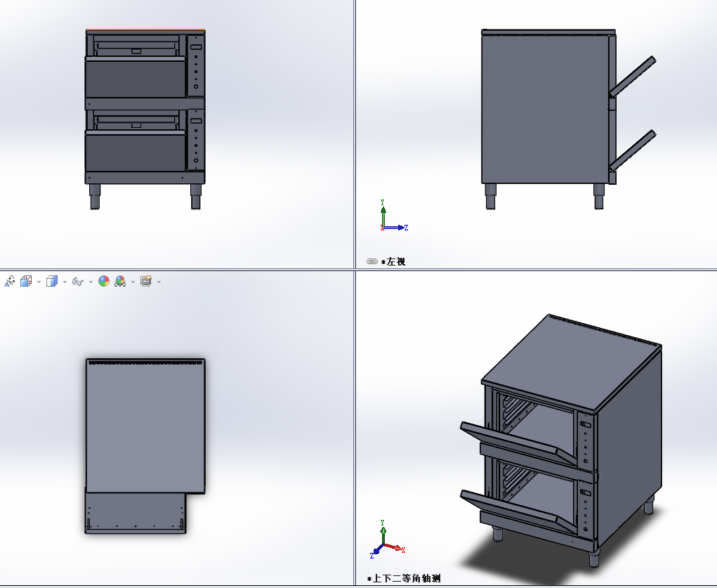Expand View Settings dropdown arrow

click(159, 282)
